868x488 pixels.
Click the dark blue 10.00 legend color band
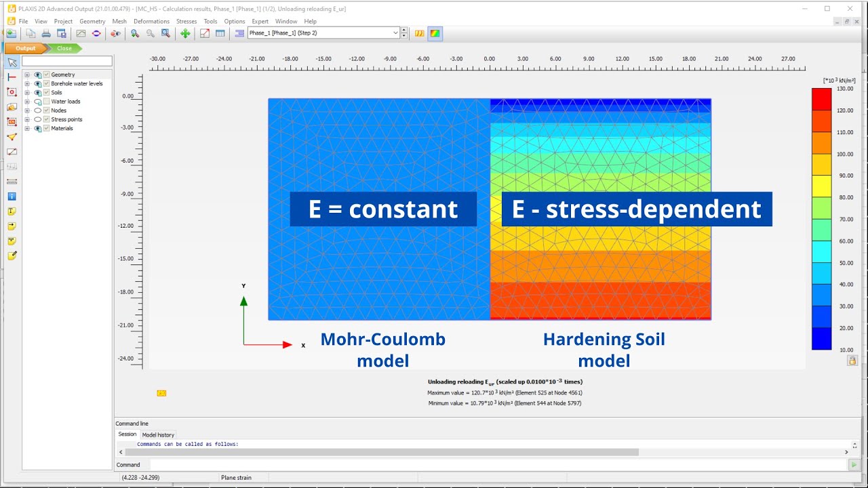click(821, 339)
